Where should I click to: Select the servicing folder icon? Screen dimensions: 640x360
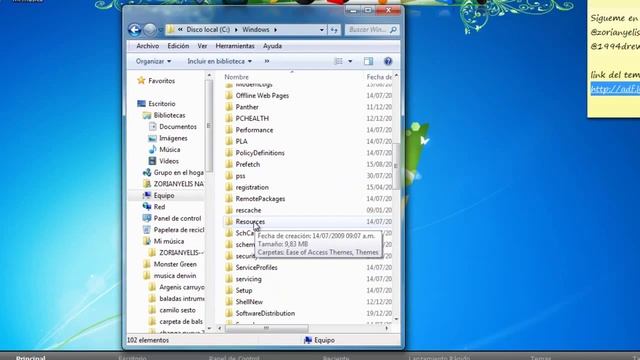point(229,279)
